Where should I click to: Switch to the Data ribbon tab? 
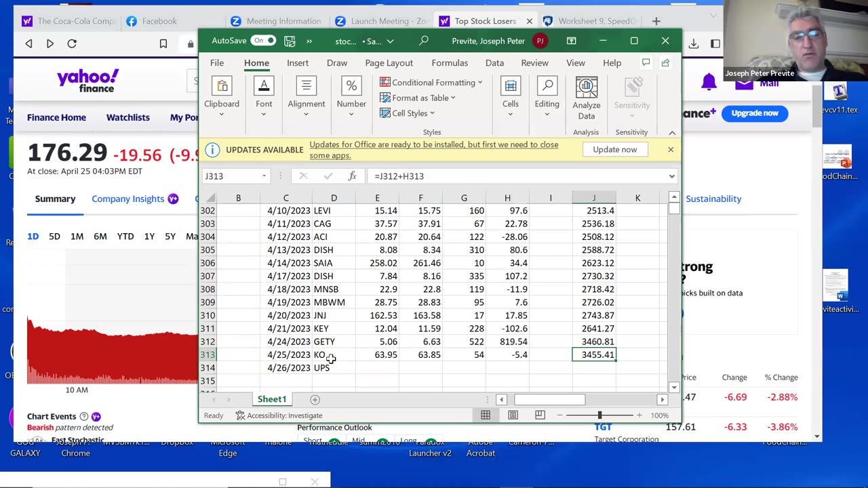coord(494,63)
